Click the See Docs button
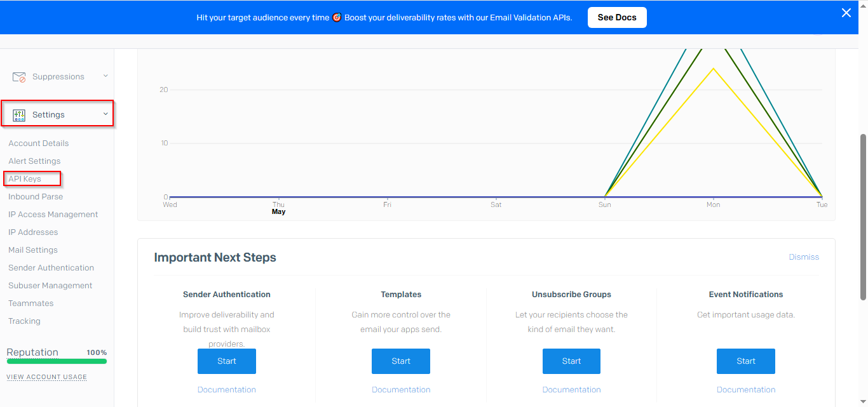The image size is (868, 407). click(x=617, y=17)
